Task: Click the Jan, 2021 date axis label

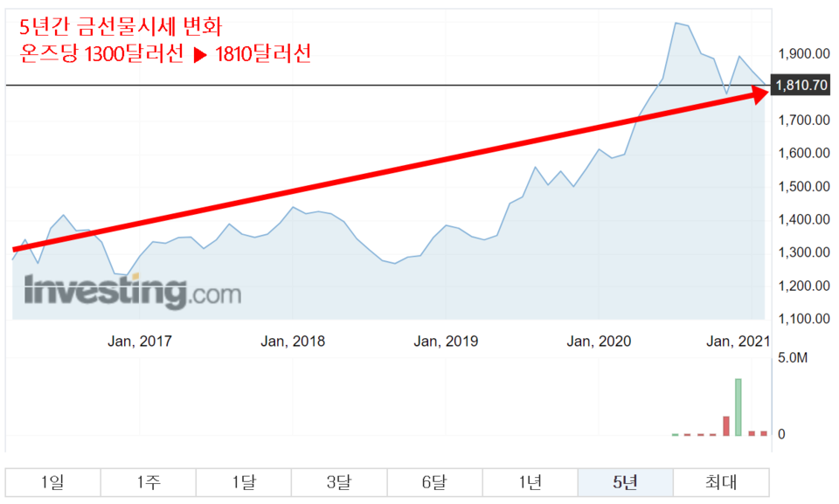Action: (x=738, y=342)
